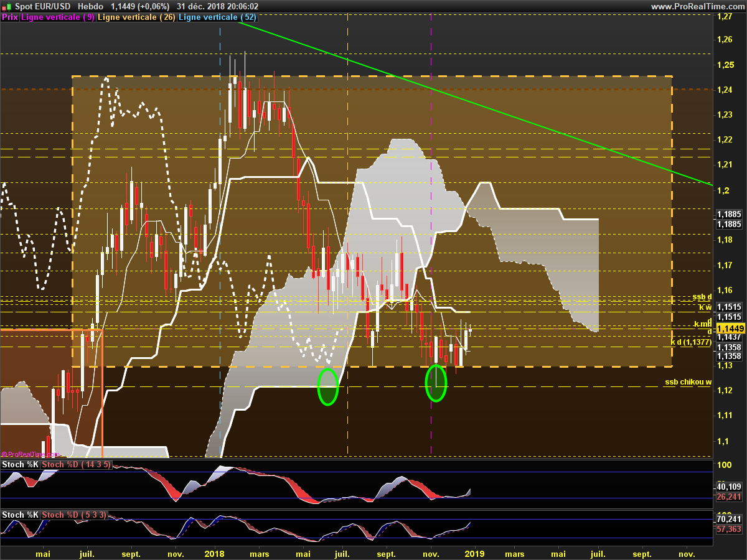Click the 2019 label on time axis
Viewport: 747px width, 560px height.
point(475,553)
